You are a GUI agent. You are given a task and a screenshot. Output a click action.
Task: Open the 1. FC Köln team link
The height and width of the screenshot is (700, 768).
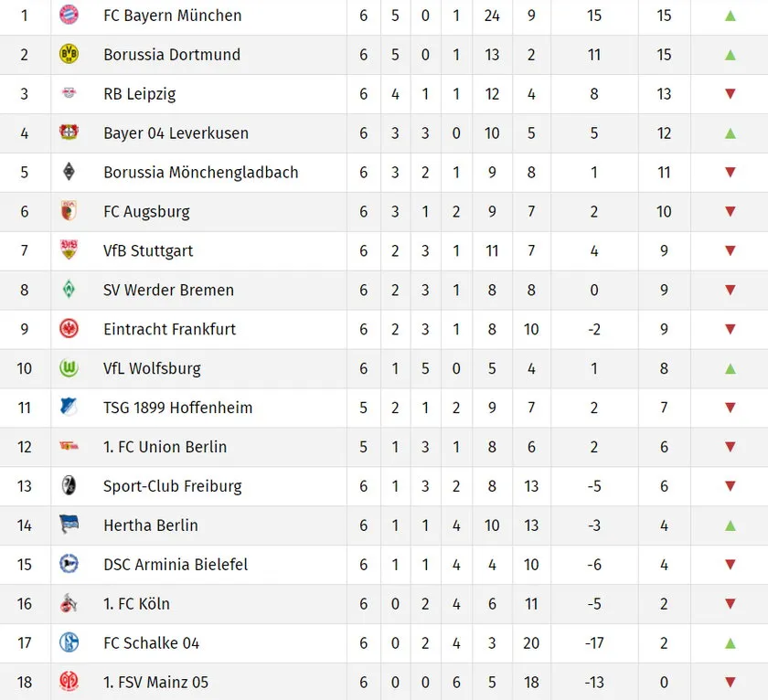pyautogui.click(x=136, y=604)
